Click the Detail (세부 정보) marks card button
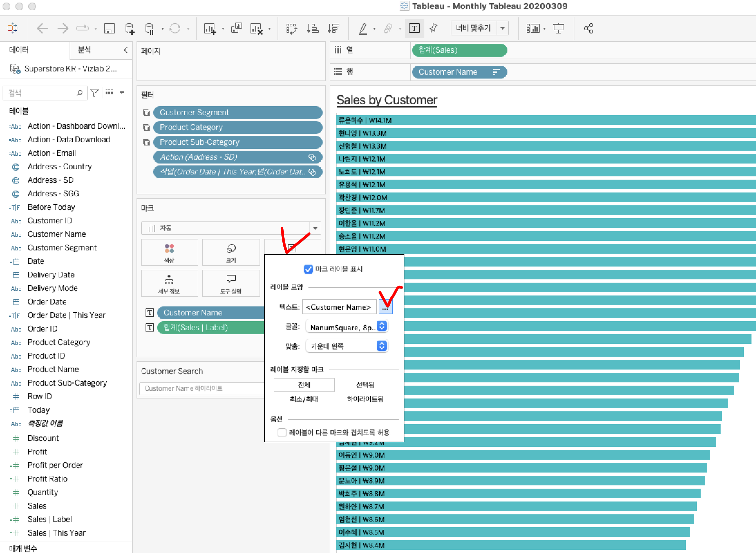 (x=169, y=283)
